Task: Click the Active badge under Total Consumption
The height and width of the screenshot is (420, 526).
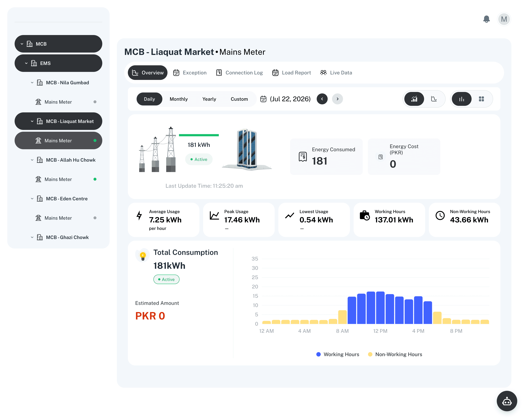Action: tap(166, 279)
